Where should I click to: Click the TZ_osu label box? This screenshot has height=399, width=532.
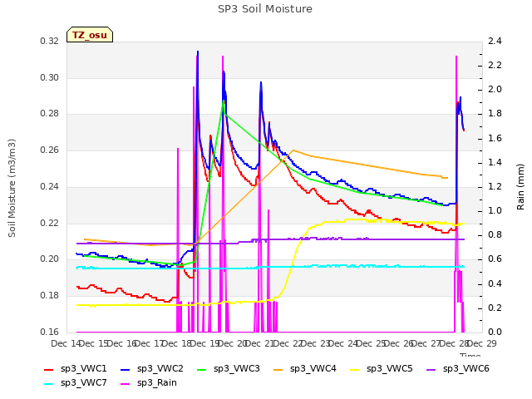90,35
